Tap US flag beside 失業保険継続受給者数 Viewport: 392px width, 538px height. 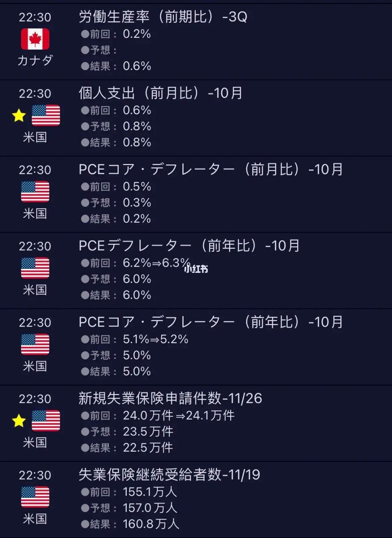click(x=35, y=497)
